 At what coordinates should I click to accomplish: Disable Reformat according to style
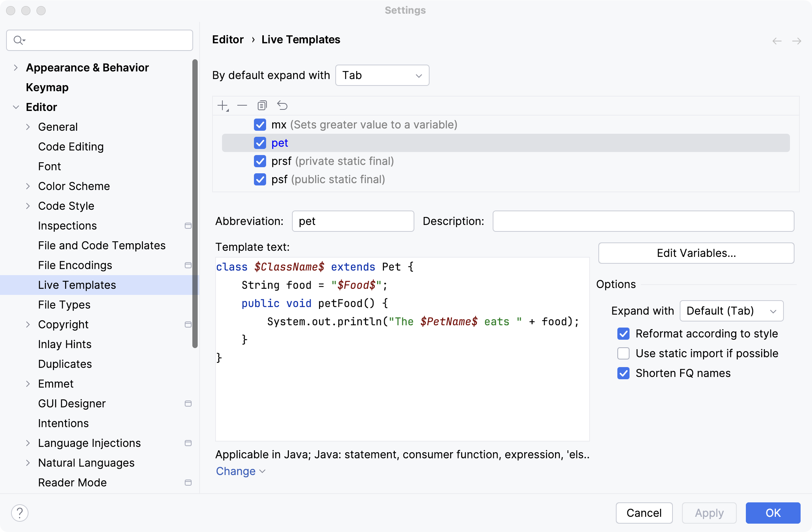(x=623, y=334)
